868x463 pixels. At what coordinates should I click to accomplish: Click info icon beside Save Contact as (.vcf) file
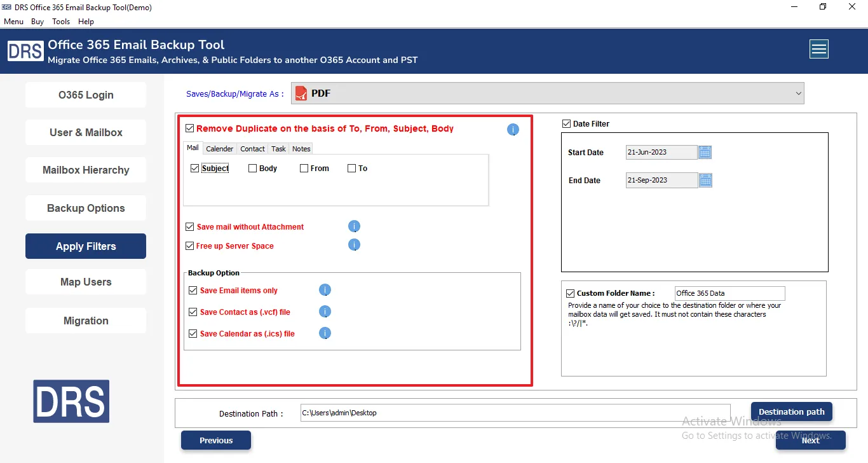point(325,312)
